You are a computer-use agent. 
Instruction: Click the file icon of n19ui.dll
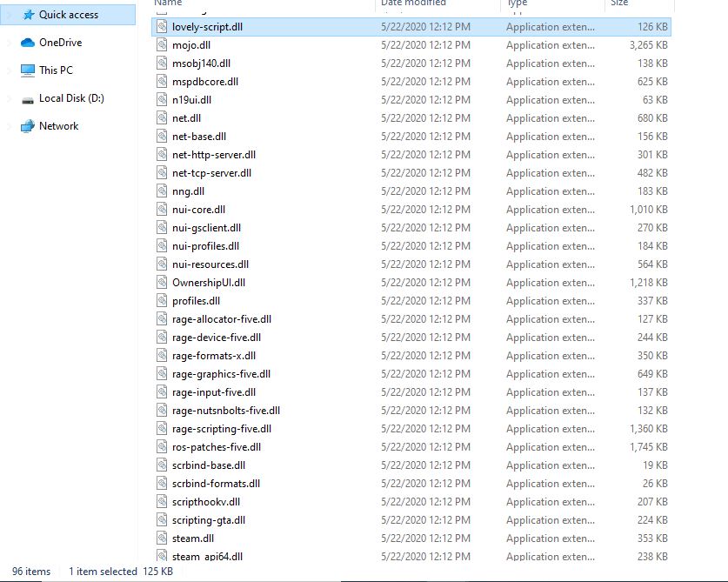click(162, 99)
